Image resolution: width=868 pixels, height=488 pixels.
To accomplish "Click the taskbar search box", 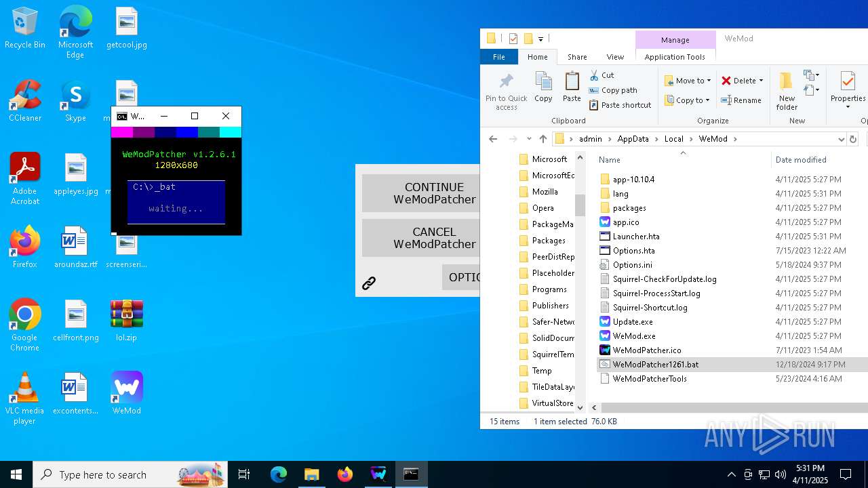I will click(x=130, y=474).
